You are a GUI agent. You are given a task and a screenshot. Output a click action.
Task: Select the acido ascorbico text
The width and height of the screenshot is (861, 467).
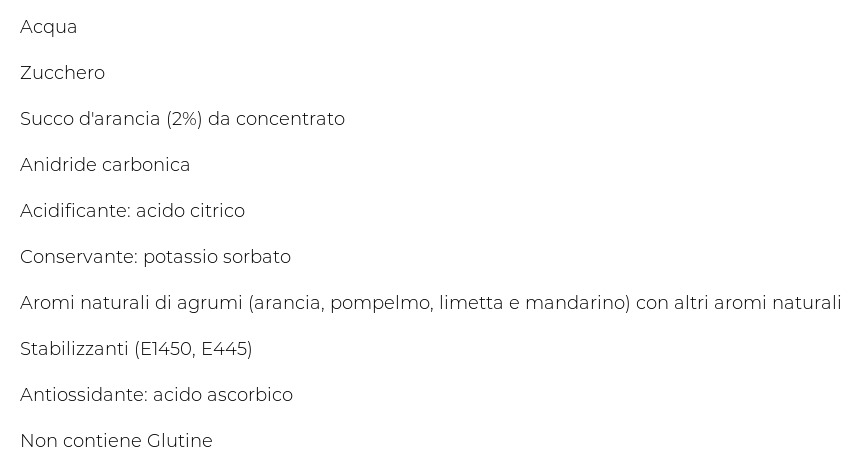coord(223,394)
